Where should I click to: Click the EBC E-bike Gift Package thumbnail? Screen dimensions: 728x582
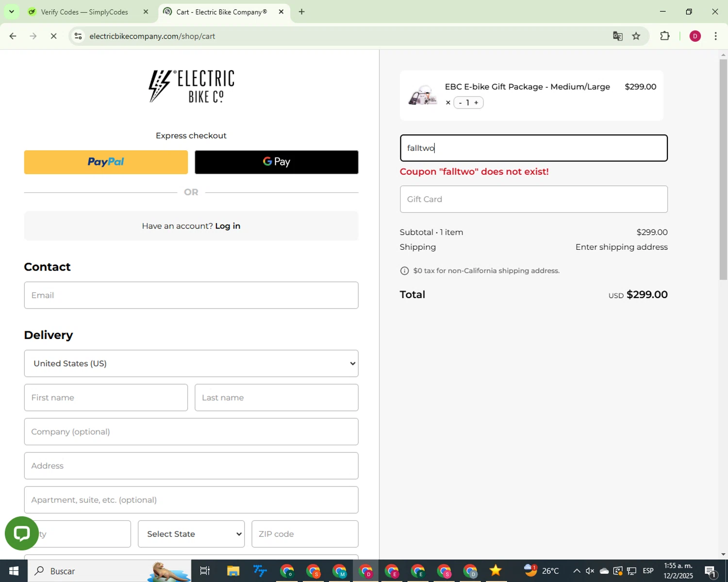[x=423, y=95]
